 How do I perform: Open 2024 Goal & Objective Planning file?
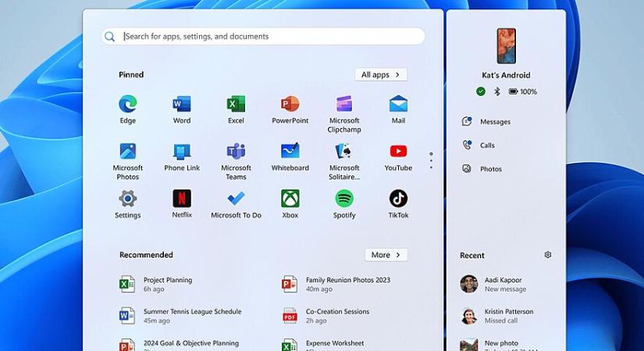click(179, 345)
